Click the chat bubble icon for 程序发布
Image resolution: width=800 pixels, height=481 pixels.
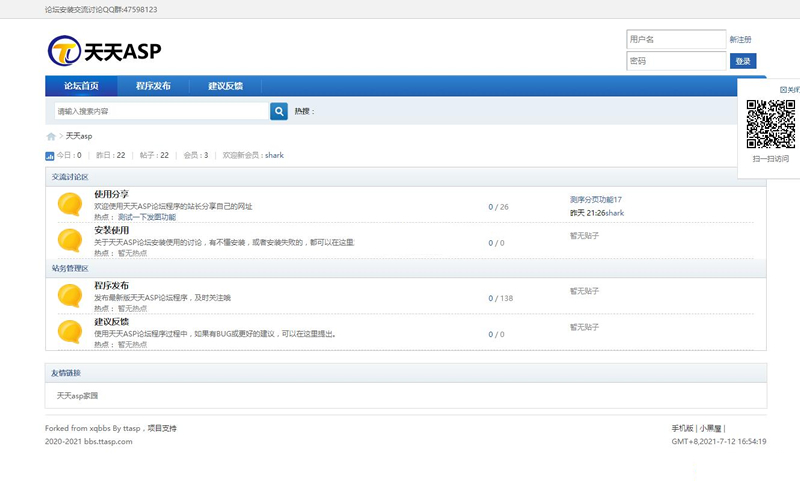(x=69, y=295)
